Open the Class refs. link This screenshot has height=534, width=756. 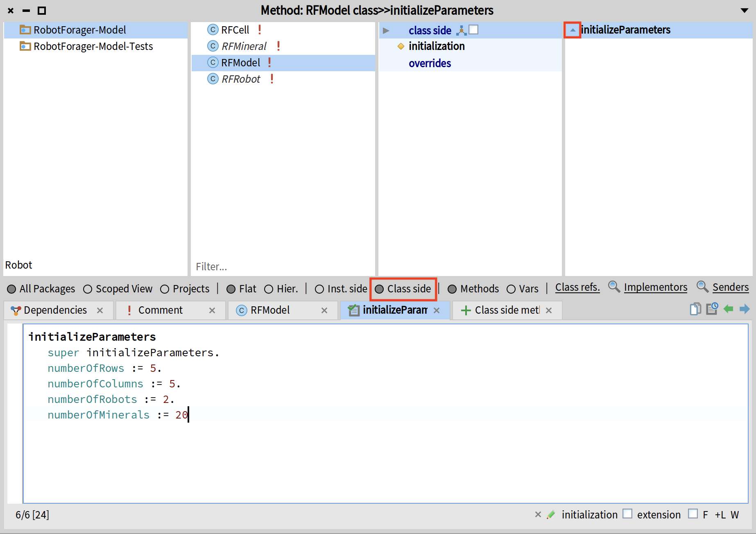tap(577, 287)
